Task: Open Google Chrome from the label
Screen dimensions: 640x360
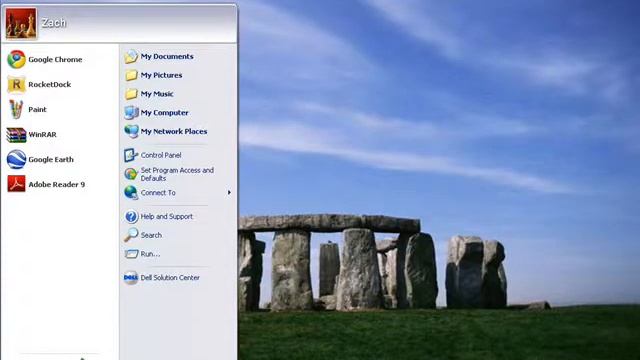Action: click(55, 60)
